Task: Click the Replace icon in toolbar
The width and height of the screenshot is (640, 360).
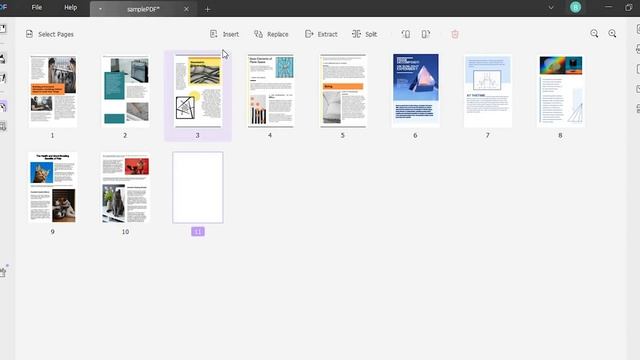Action: click(258, 34)
